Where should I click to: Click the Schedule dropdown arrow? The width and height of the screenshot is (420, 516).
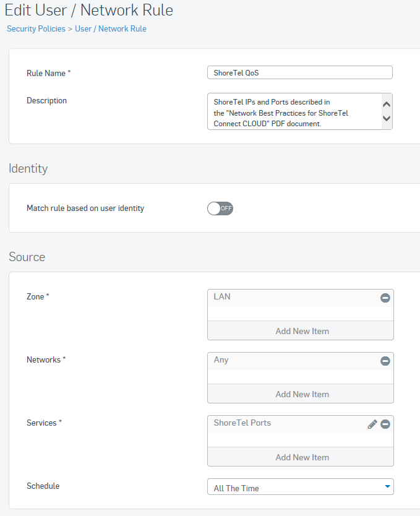(x=387, y=486)
